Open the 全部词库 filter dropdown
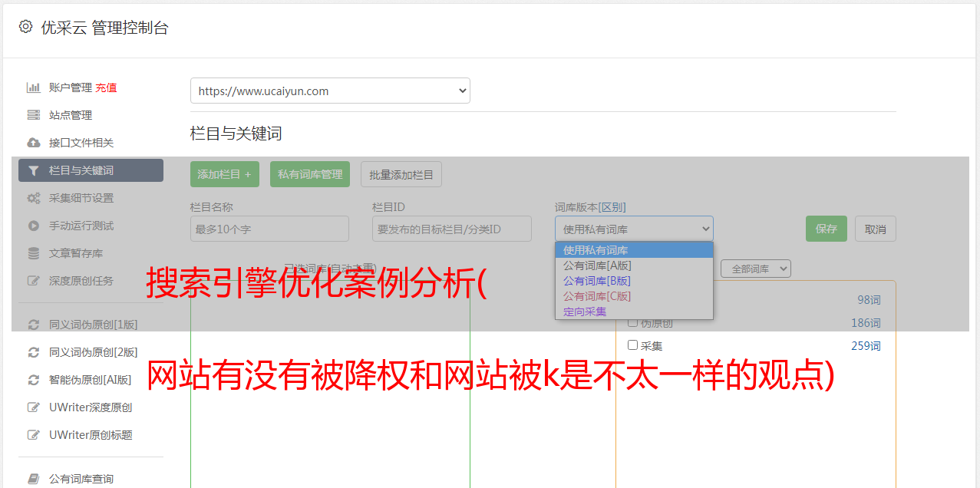 pos(756,269)
